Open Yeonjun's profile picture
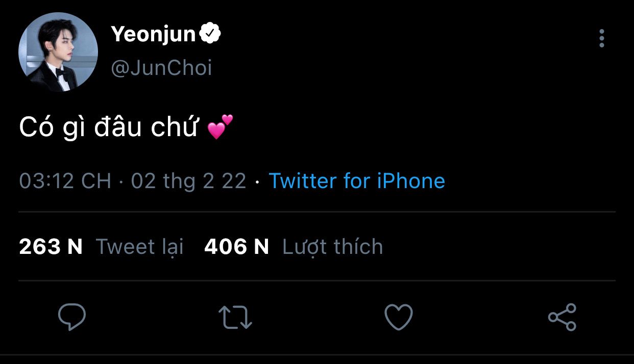 [58, 52]
